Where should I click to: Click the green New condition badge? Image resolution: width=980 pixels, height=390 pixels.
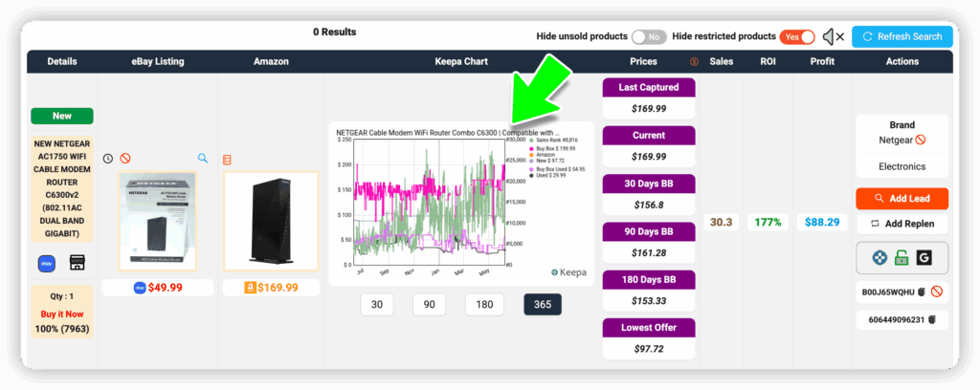pos(62,116)
